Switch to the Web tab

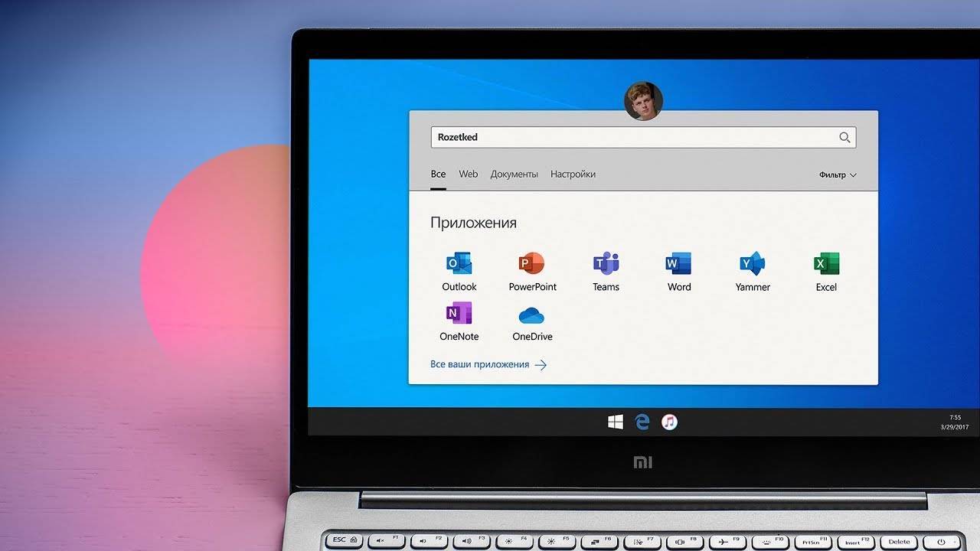click(x=469, y=174)
